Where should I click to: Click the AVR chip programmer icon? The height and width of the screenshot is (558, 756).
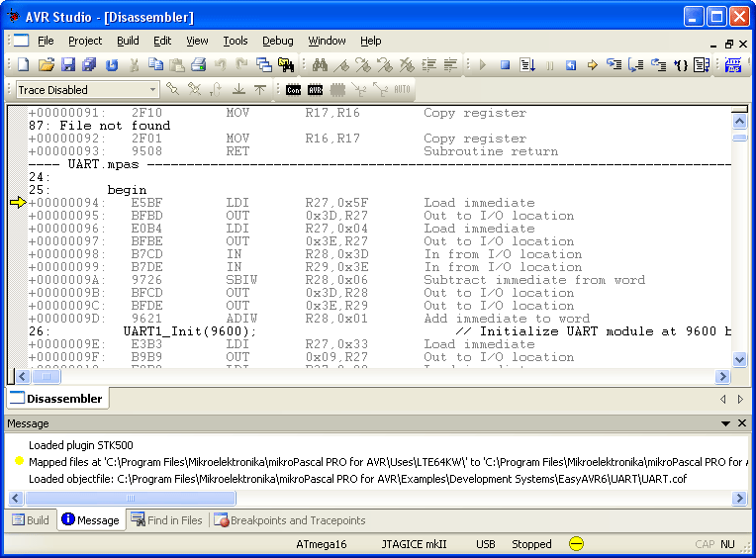[316, 90]
